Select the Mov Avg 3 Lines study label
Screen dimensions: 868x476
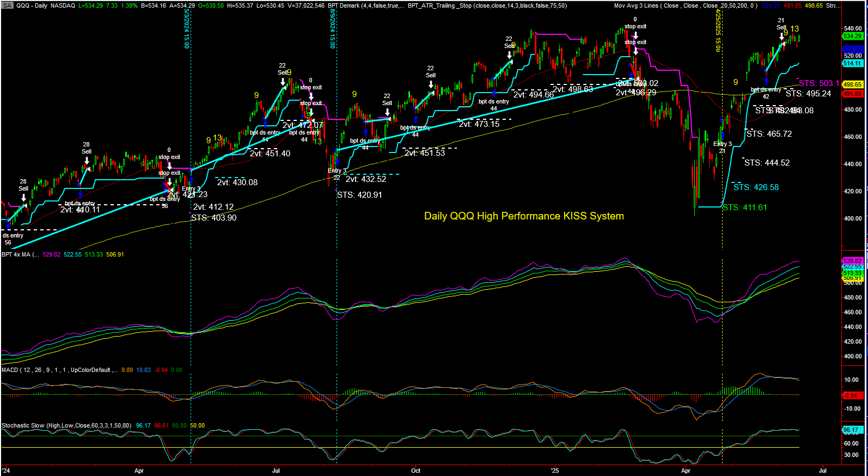(x=686, y=5)
